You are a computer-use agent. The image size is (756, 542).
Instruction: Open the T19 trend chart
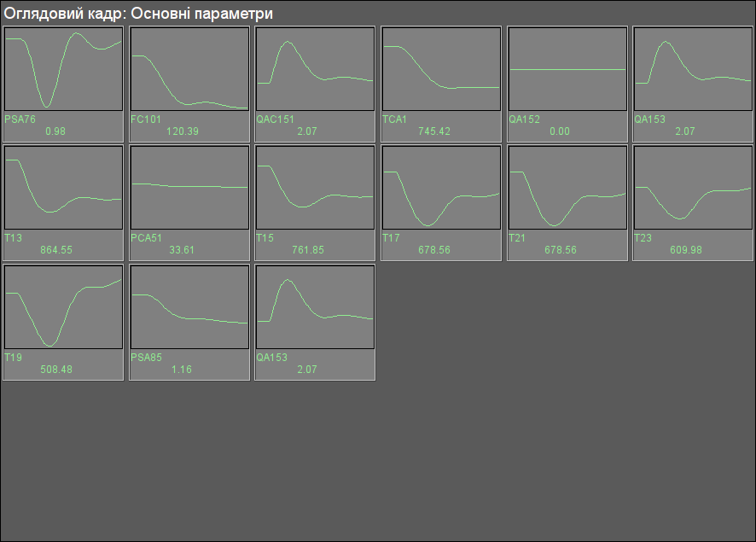pos(63,307)
